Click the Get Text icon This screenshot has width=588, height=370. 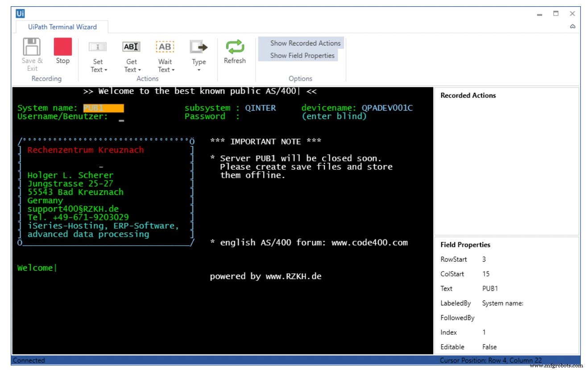[x=131, y=47]
